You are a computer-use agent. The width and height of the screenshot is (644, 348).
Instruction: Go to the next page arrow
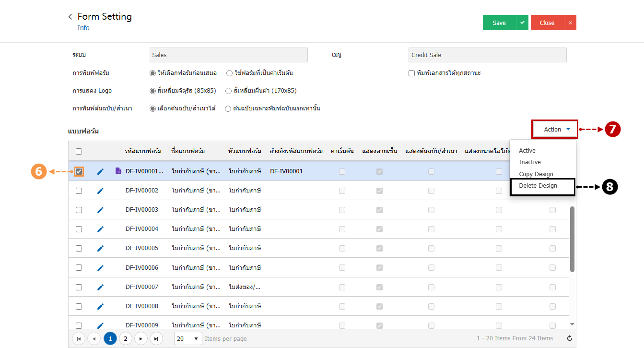(x=141, y=338)
